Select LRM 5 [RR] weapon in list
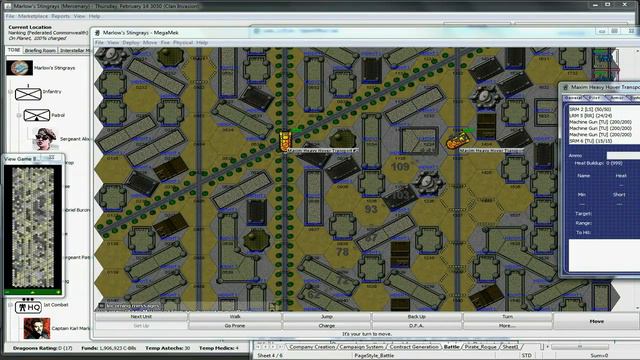The width and height of the screenshot is (640, 360). pos(590,116)
